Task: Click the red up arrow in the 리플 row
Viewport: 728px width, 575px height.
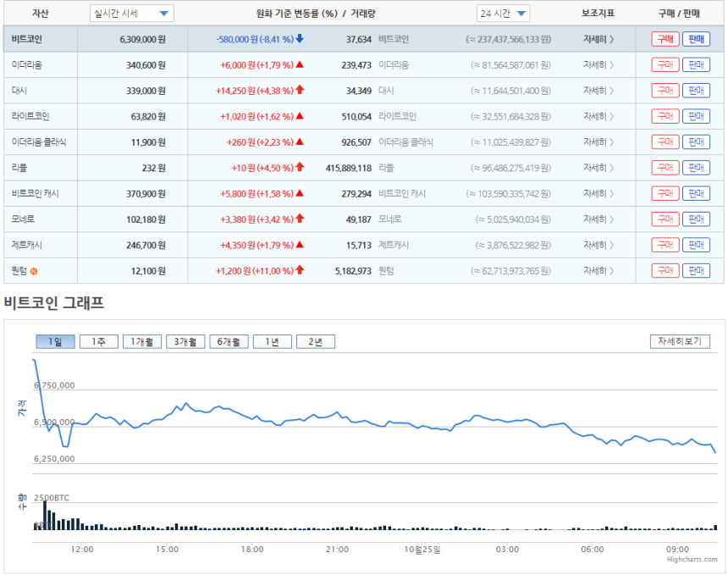Action: pos(300,167)
